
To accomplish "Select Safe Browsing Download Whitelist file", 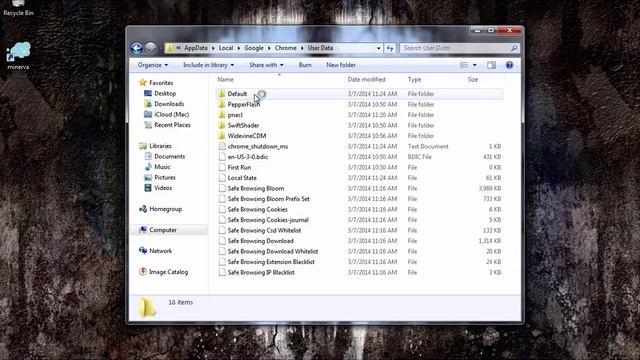I will coord(273,251).
